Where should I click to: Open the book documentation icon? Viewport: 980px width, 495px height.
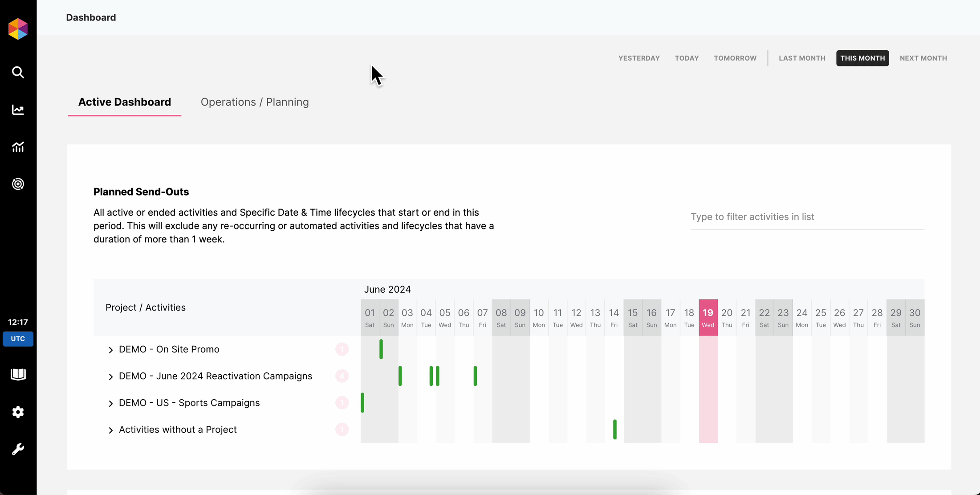click(18, 374)
